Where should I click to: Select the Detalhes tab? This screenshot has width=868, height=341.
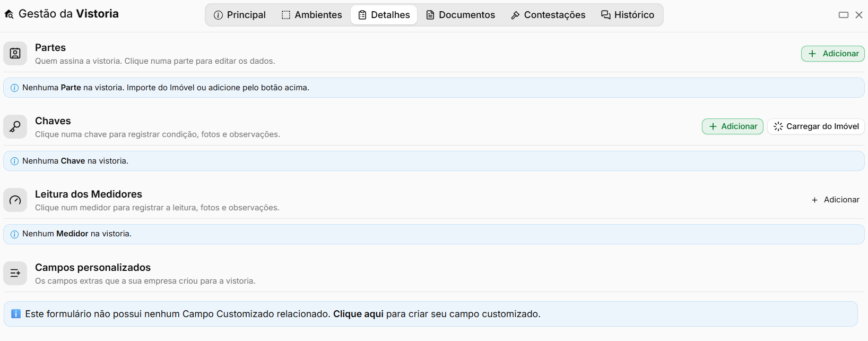coord(384,15)
